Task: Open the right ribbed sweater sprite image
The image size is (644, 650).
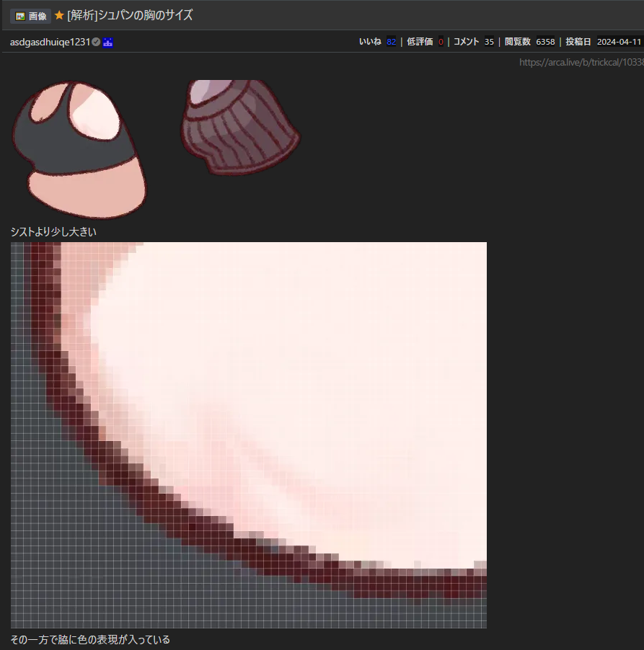Action: (x=239, y=127)
